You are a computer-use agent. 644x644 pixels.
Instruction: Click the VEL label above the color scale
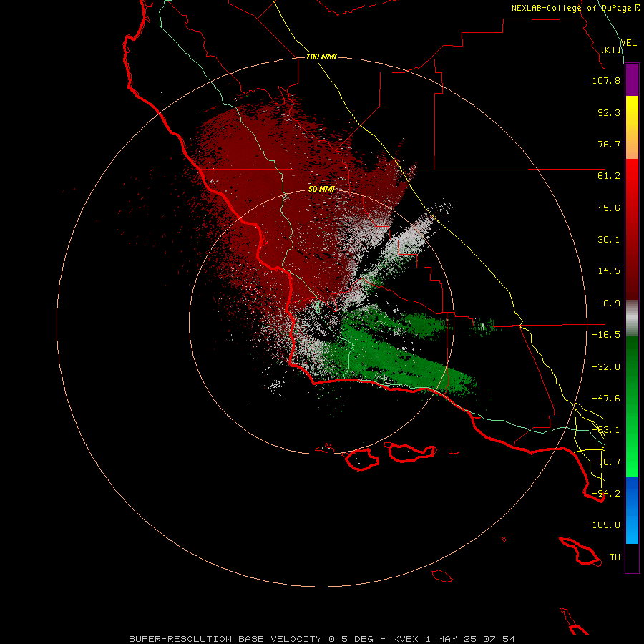pos(629,42)
